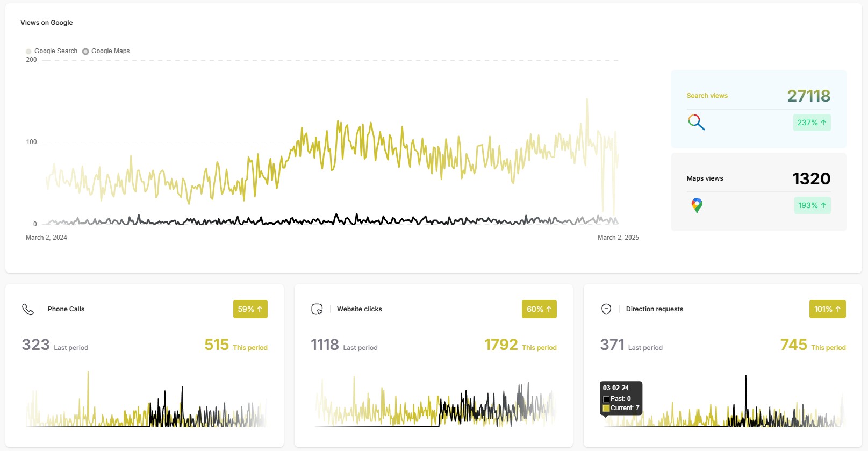Click the 237% search views badge

pos(812,123)
